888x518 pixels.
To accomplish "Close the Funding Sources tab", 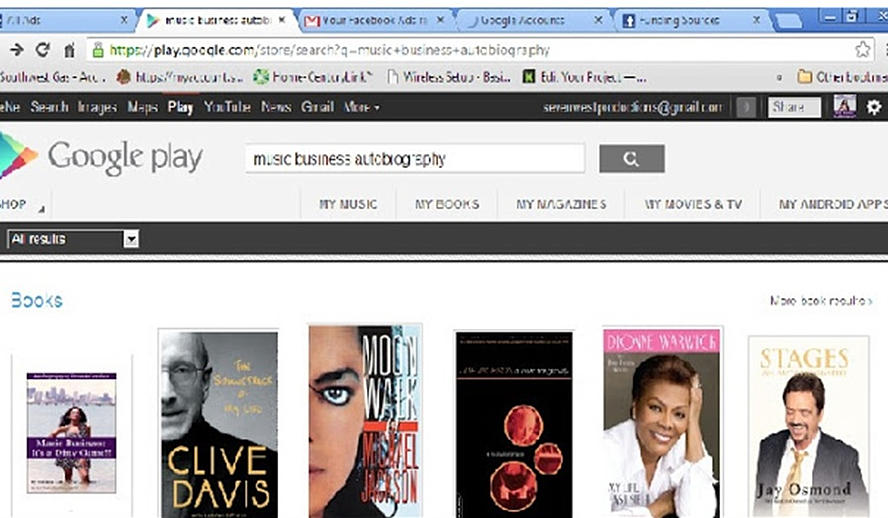I will pyautogui.click(x=756, y=20).
